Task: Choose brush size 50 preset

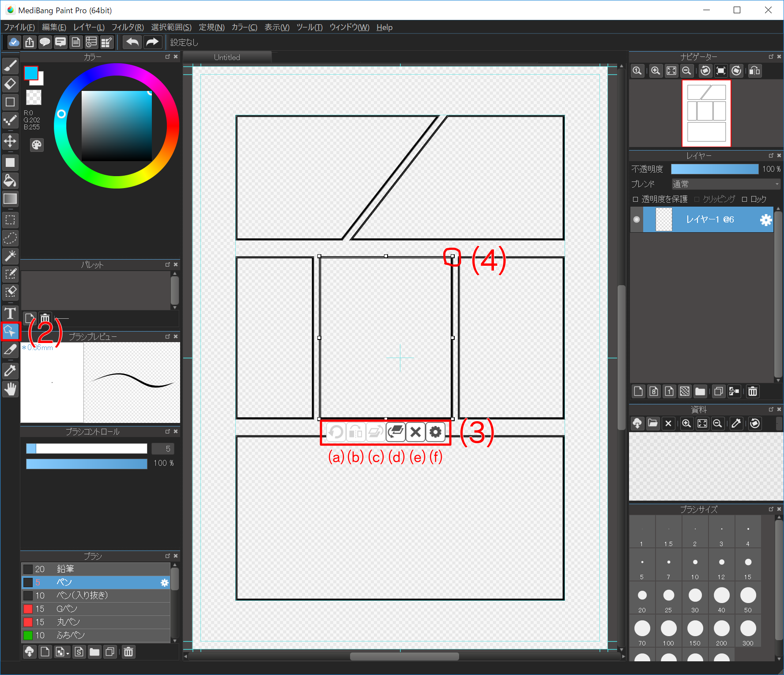Action: (x=748, y=598)
